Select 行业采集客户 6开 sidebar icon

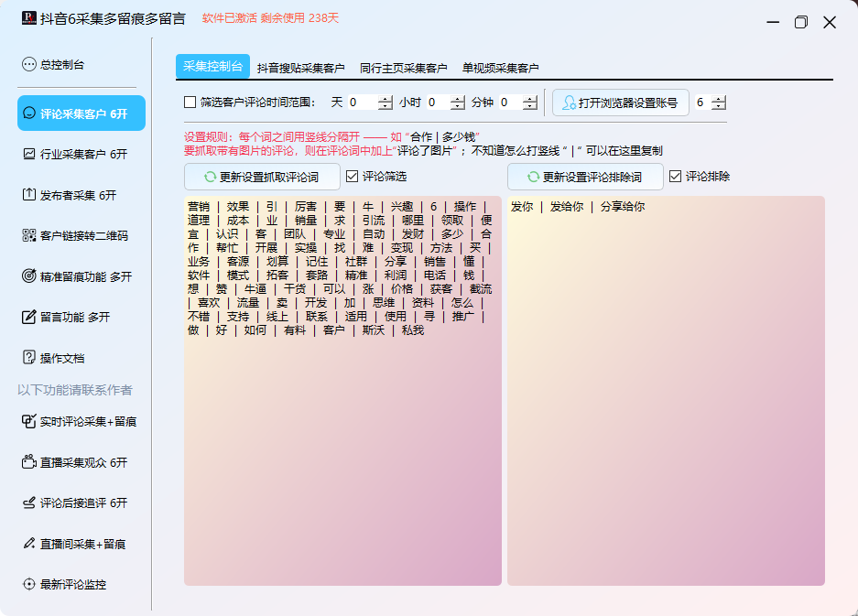(29, 154)
